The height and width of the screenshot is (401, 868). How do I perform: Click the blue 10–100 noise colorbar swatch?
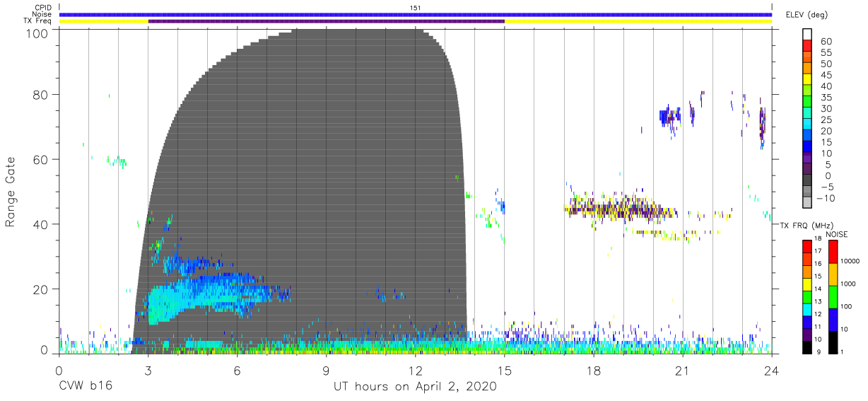[833, 320]
